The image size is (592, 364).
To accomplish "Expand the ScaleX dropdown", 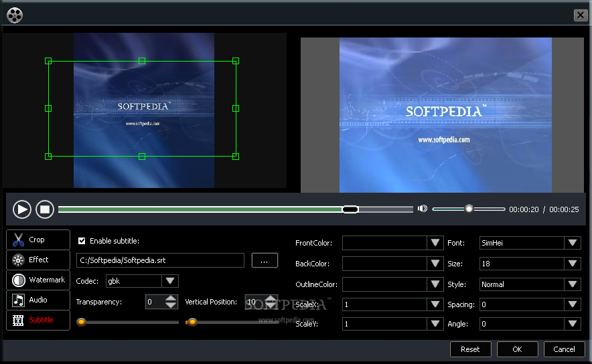I will click(x=435, y=304).
